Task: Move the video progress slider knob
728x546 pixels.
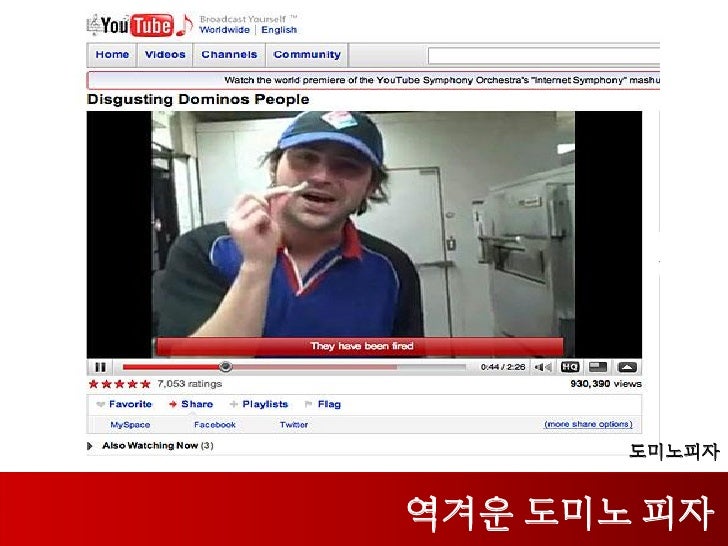Action: click(226, 367)
